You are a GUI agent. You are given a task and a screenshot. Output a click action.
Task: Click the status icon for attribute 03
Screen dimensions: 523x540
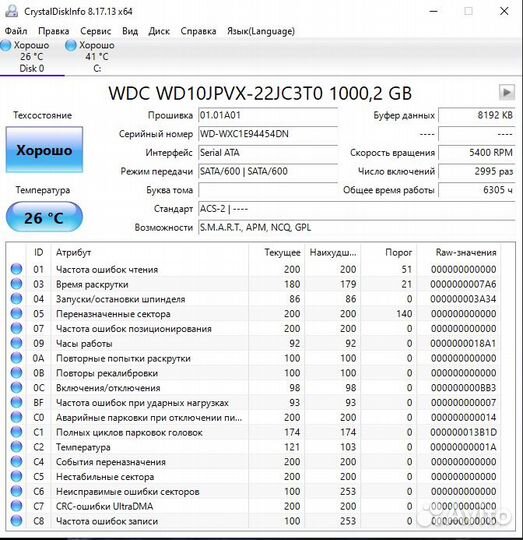(x=16, y=284)
